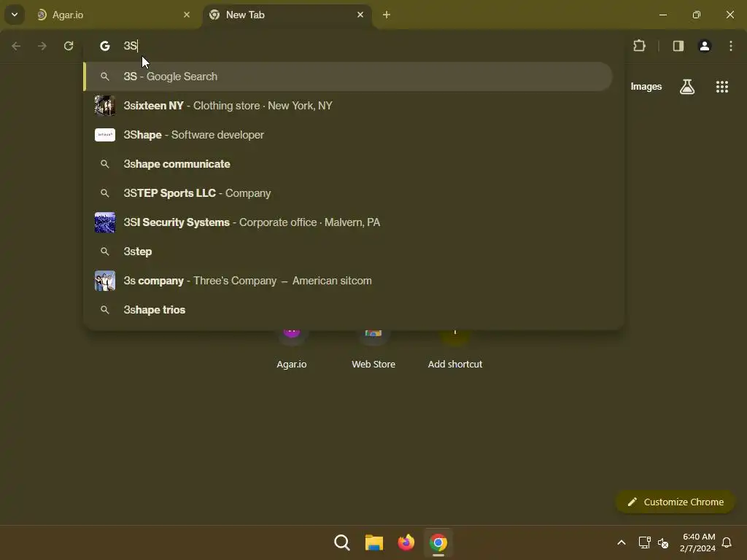Open Search Labs flask icon
747x560 pixels.
(x=687, y=87)
